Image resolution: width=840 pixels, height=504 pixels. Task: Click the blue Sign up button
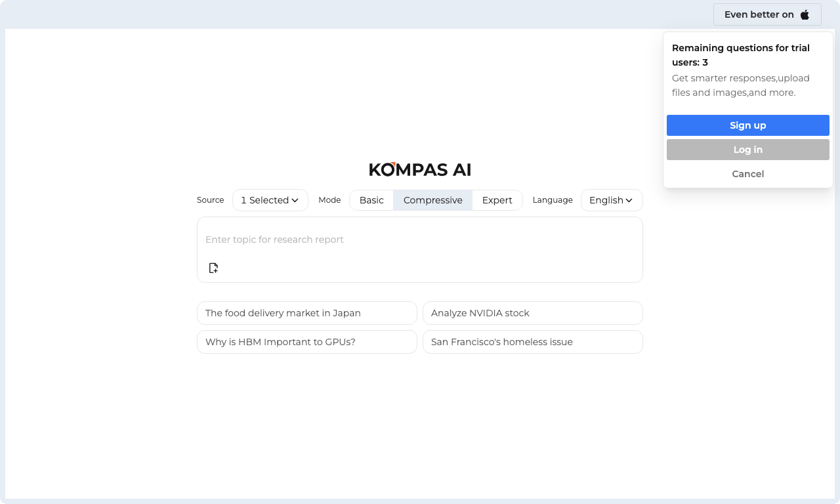[748, 125]
